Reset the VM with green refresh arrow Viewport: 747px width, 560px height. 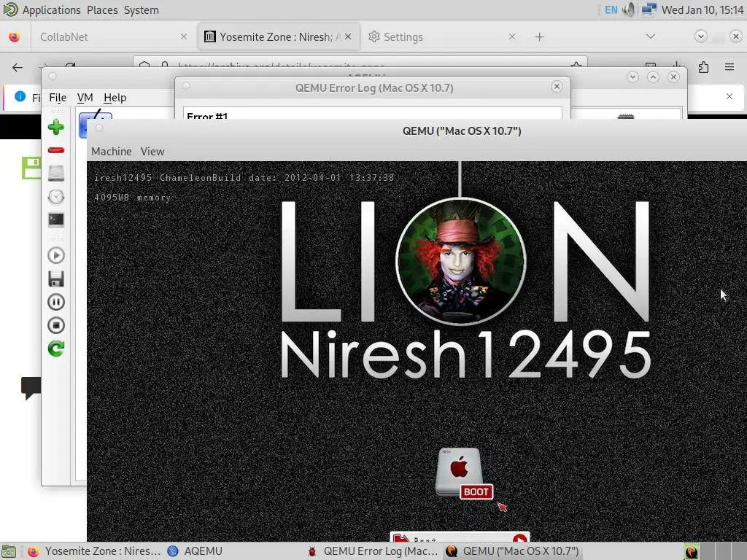pos(55,349)
